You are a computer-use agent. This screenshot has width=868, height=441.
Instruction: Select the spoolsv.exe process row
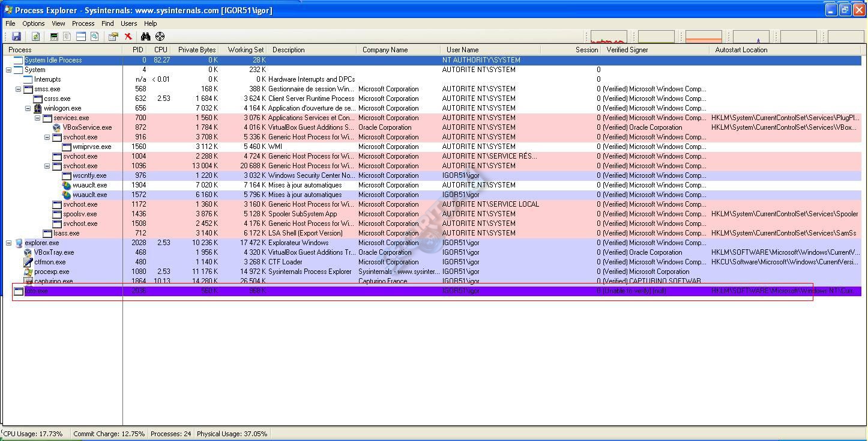pos(432,214)
